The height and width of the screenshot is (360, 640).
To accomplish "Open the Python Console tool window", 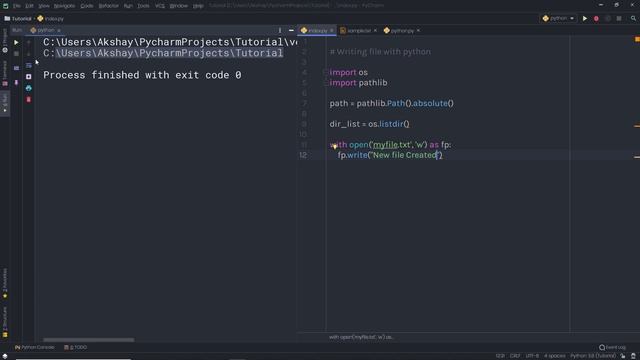I will click(x=34, y=347).
